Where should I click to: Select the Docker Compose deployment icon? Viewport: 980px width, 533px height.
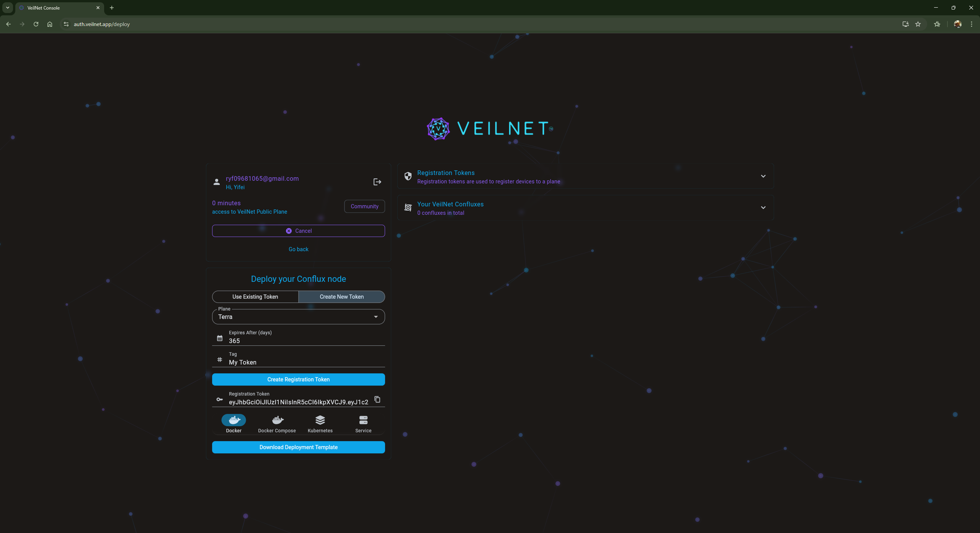276,420
